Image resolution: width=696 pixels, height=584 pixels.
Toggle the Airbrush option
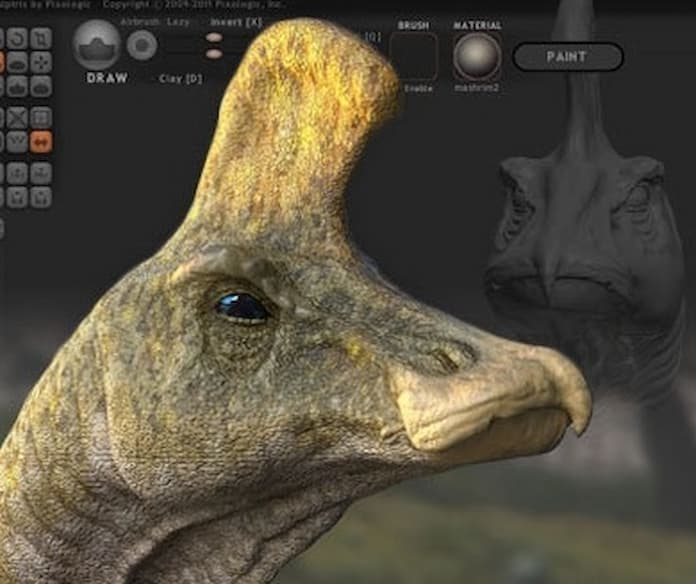[x=142, y=22]
